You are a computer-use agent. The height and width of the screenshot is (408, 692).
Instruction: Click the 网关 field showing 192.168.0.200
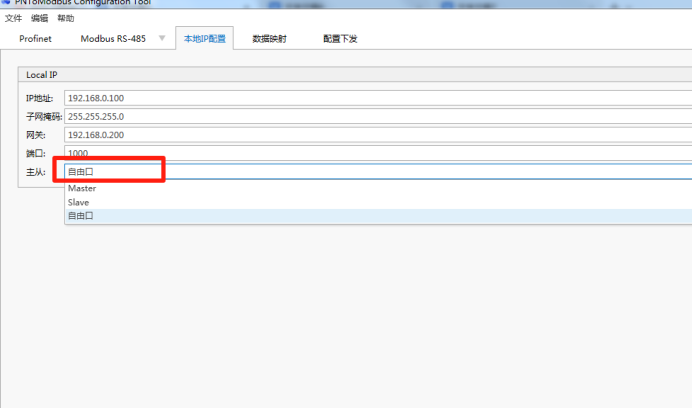click(378, 135)
